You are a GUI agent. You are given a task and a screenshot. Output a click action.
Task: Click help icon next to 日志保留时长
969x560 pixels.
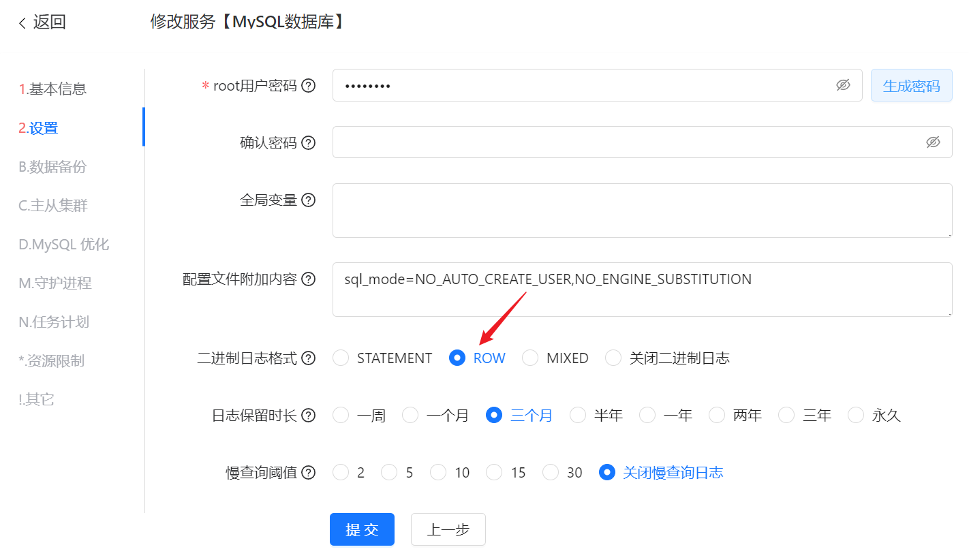308,416
